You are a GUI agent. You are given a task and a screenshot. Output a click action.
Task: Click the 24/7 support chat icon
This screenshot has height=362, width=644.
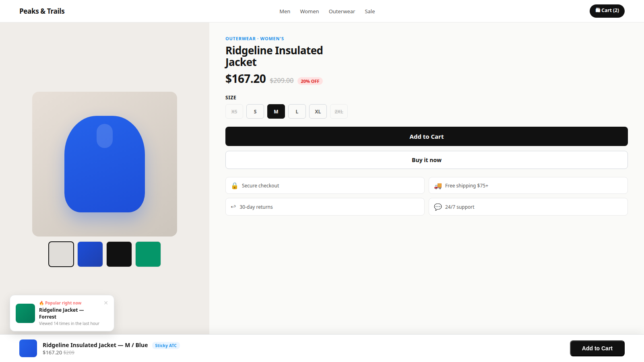(x=438, y=207)
